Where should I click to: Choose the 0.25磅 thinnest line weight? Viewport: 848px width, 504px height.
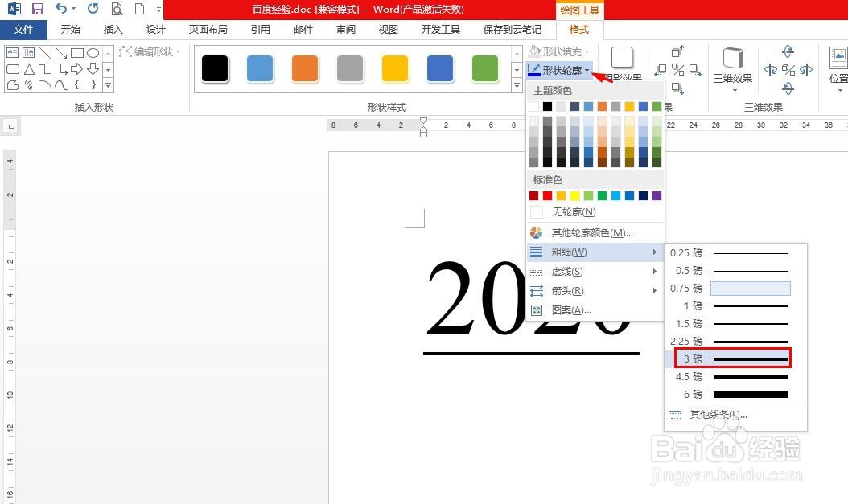click(x=731, y=252)
